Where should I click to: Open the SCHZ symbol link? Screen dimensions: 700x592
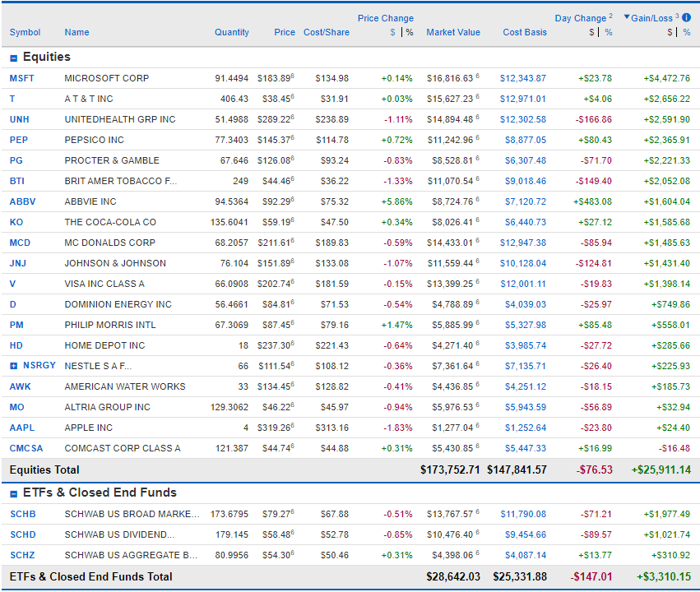tap(22, 555)
